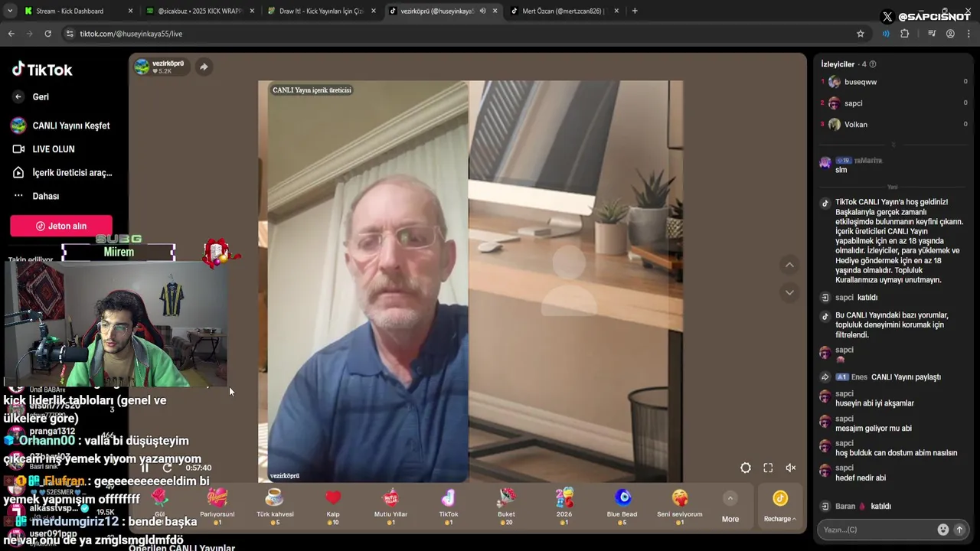The height and width of the screenshot is (551, 980).
Task: Send the Türk kahvesi gift
Action: pyautogui.click(x=275, y=505)
